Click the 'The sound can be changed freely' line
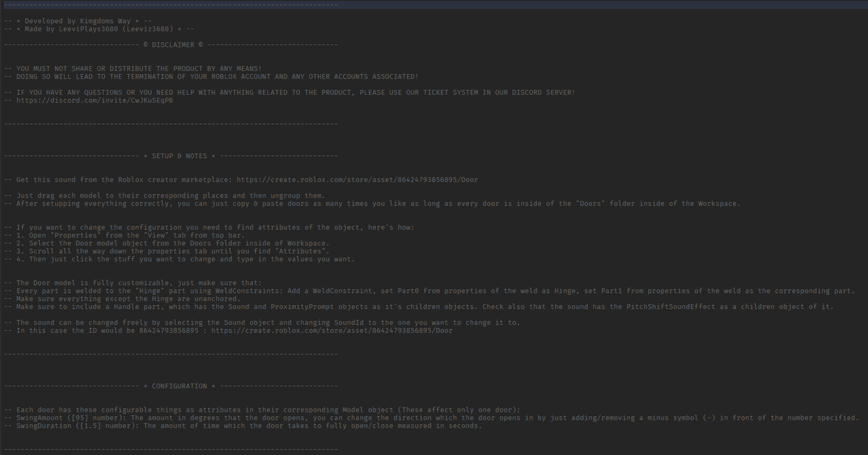868x455 pixels. point(262,323)
